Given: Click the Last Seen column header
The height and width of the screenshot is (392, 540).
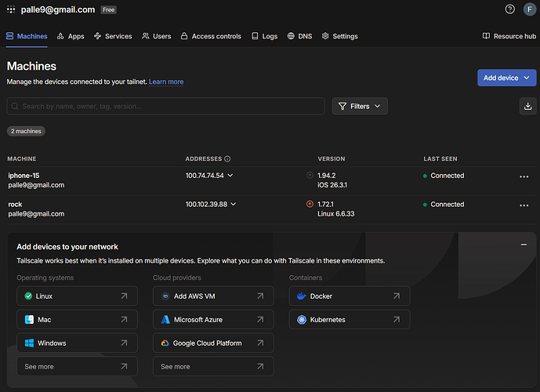Looking at the screenshot, I should click(440, 159).
